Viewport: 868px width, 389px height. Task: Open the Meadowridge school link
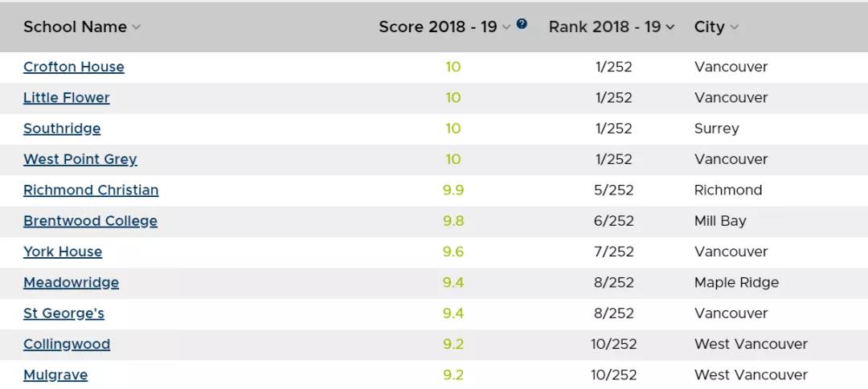tap(71, 283)
